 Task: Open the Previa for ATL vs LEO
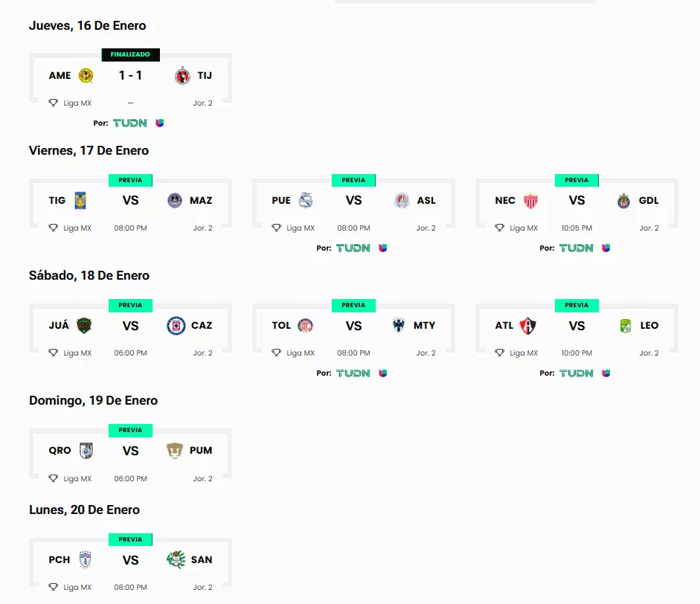[x=577, y=305]
